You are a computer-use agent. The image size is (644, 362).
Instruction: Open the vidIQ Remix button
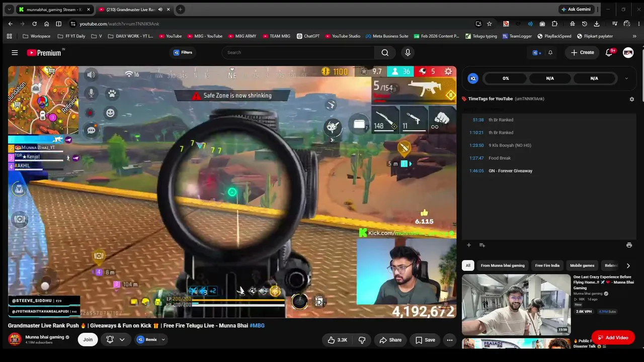pyautogui.click(x=147, y=339)
